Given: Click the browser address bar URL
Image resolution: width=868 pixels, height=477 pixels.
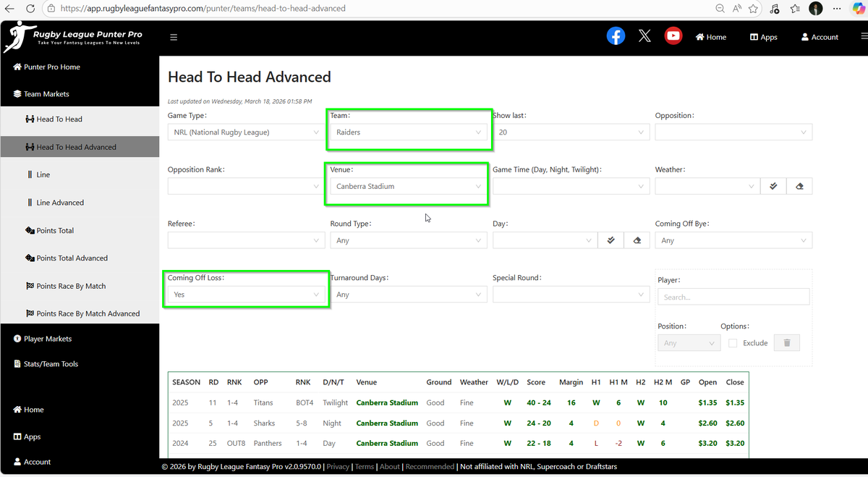Looking at the screenshot, I should tap(203, 9).
